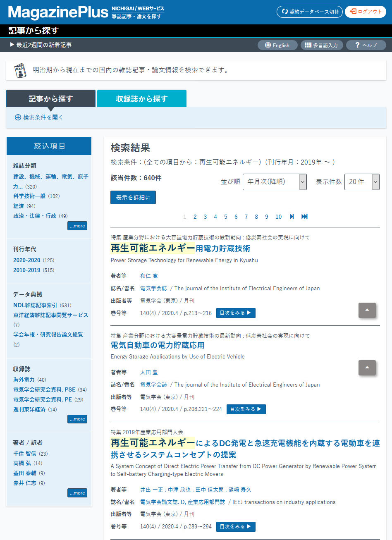Select the 記事から探す tab

[50, 99]
